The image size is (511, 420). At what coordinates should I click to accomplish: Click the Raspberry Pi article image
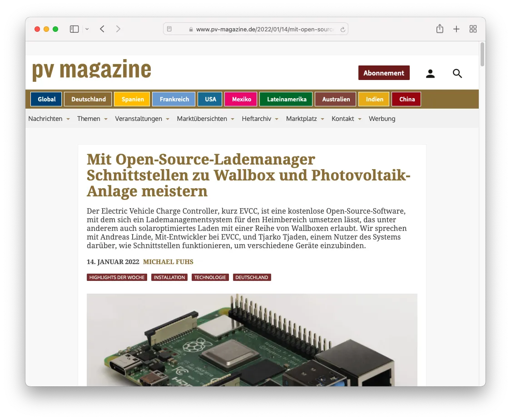click(252, 340)
